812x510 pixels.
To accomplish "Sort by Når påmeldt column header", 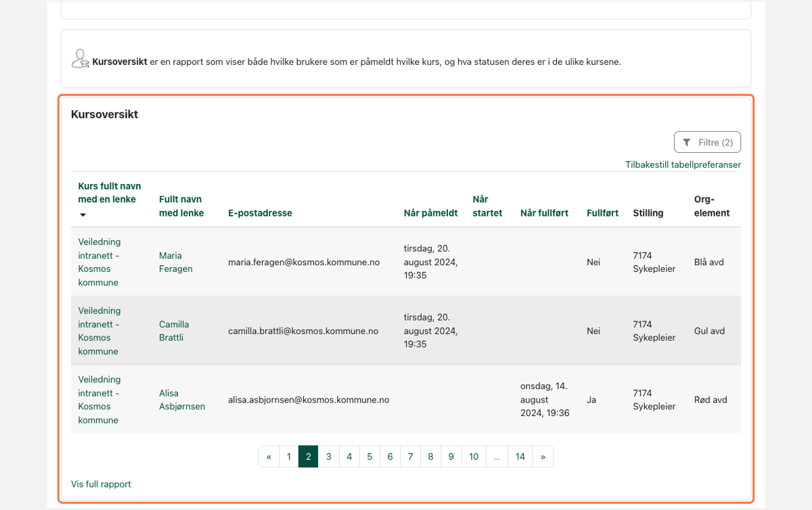I will pos(430,212).
